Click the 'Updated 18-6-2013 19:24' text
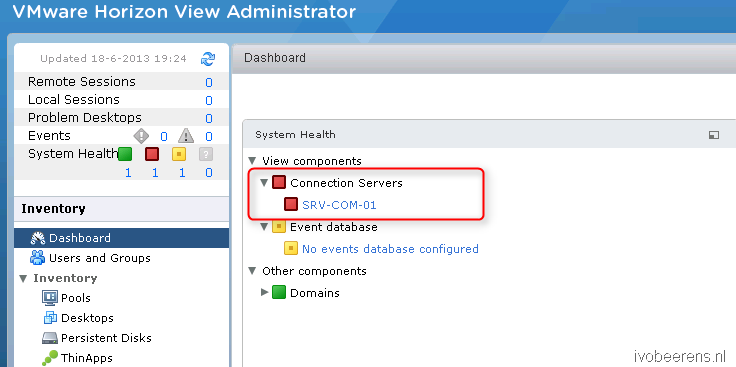The image size is (736, 367). [x=113, y=59]
